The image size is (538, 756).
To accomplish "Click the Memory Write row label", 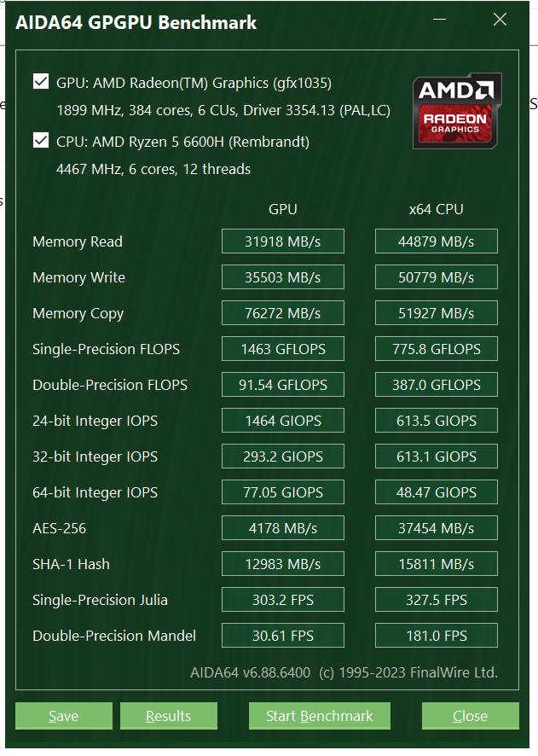I will click(79, 277).
